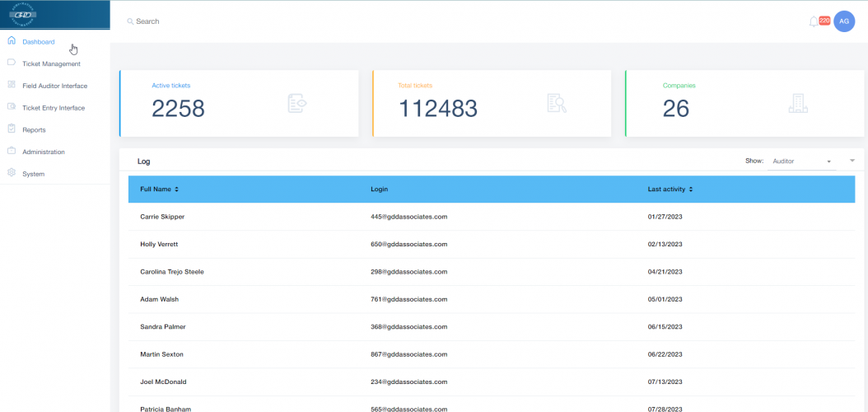Image resolution: width=868 pixels, height=412 pixels.
Task: Click the date 05/01/2023
Action: (665, 300)
